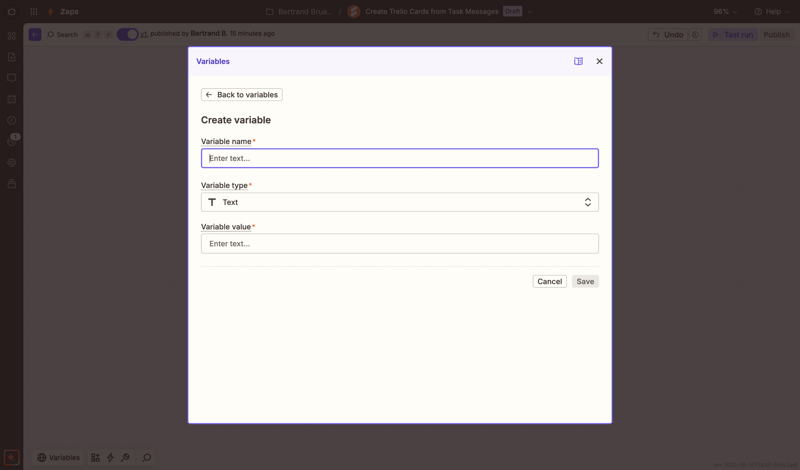This screenshot has width=800, height=470.
Task: Click the Zap app avatar icon in breadcrumb
Action: [353, 11]
